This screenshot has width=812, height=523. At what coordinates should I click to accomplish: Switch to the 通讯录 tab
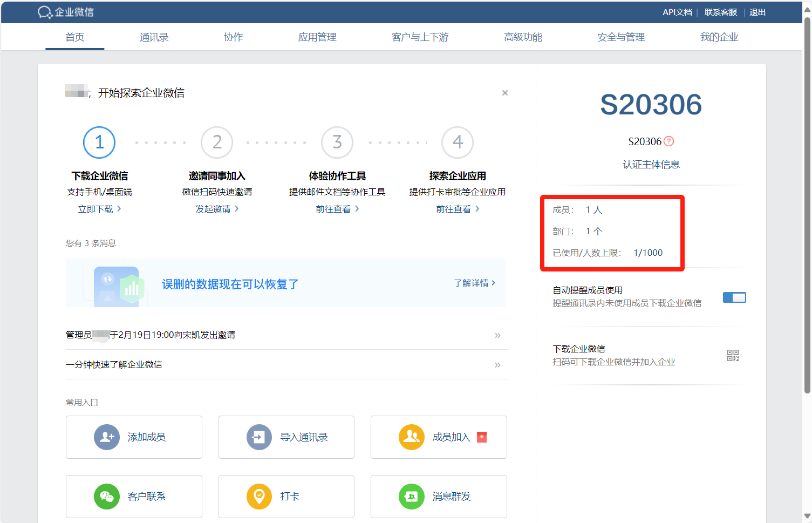pyautogui.click(x=154, y=37)
